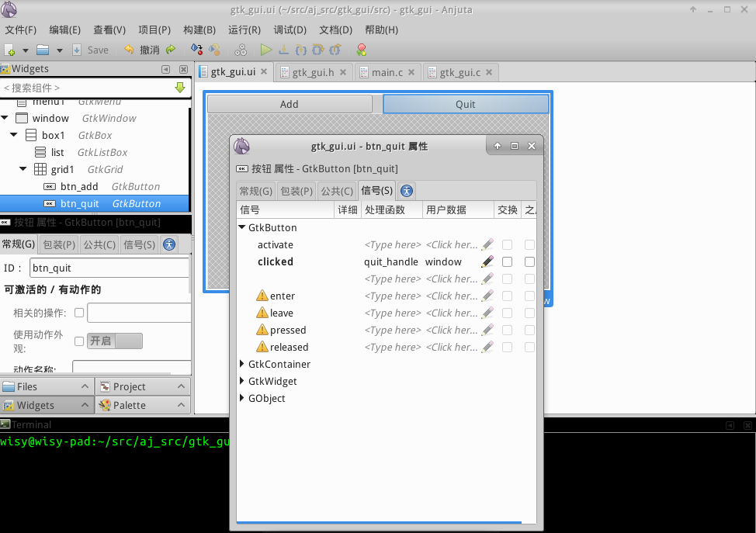Viewport: 756px width, 533px height.
Task: Toggle swap checkbox on the released row
Action: [x=507, y=347]
